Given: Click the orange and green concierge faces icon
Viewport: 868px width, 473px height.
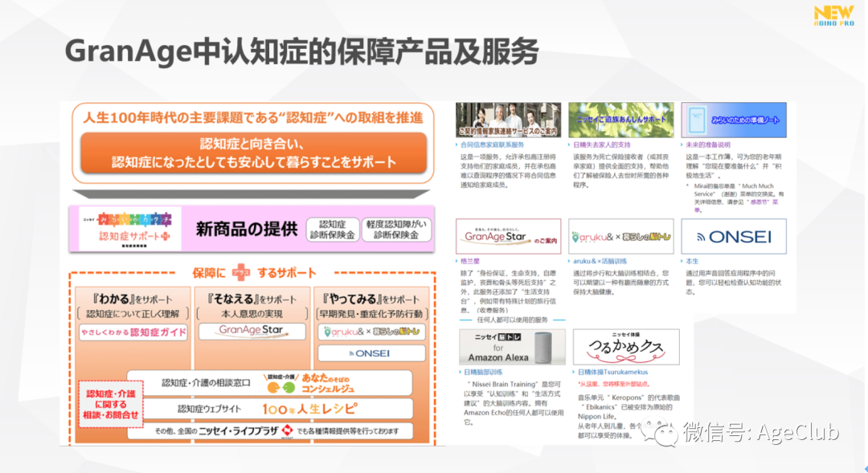Looking at the screenshot, I should tap(281, 387).
